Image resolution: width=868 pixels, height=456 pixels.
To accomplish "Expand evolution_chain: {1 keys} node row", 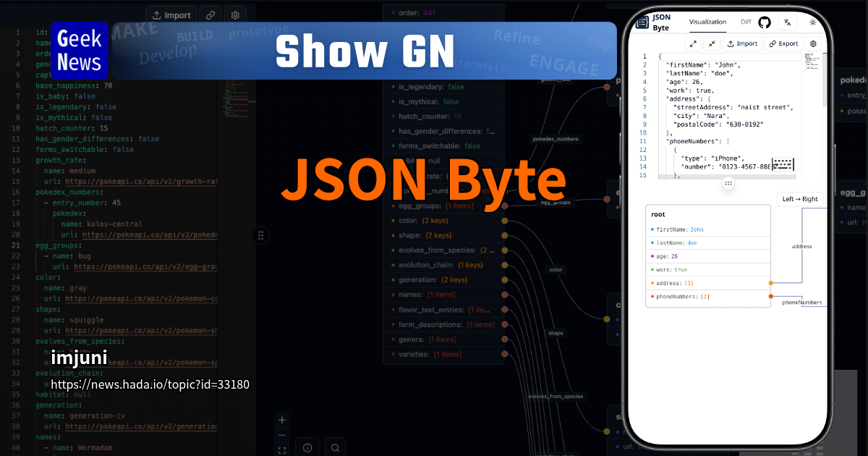I will coord(443,265).
